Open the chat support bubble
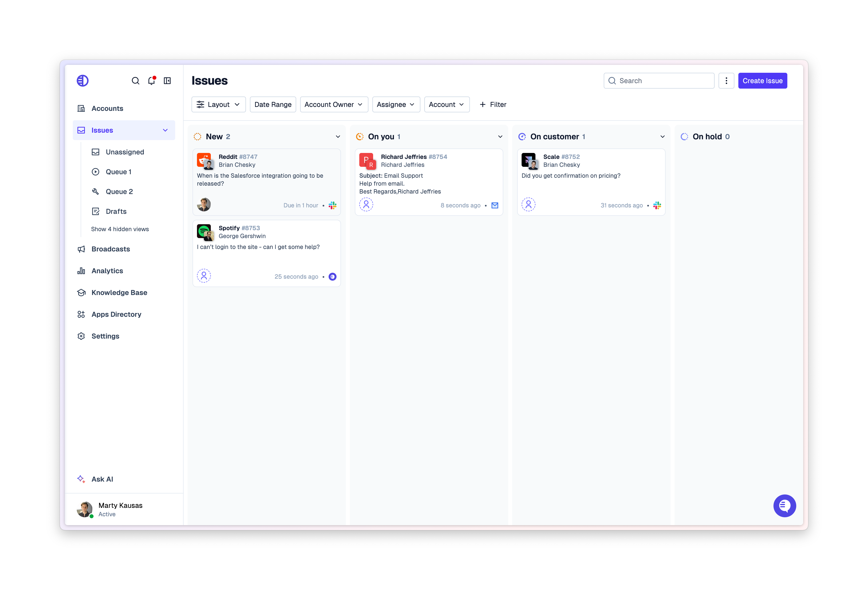The width and height of the screenshot is (868, 590). tap(784, 506)
